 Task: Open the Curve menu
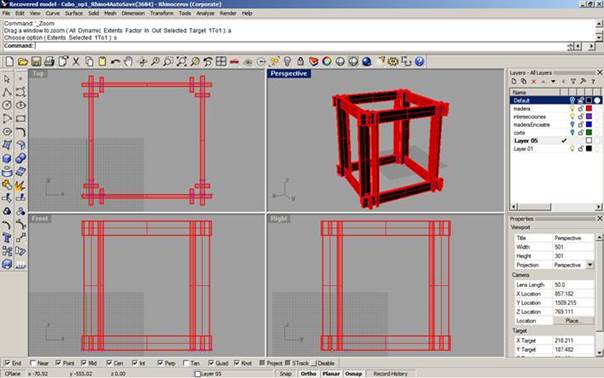[53, 13]
